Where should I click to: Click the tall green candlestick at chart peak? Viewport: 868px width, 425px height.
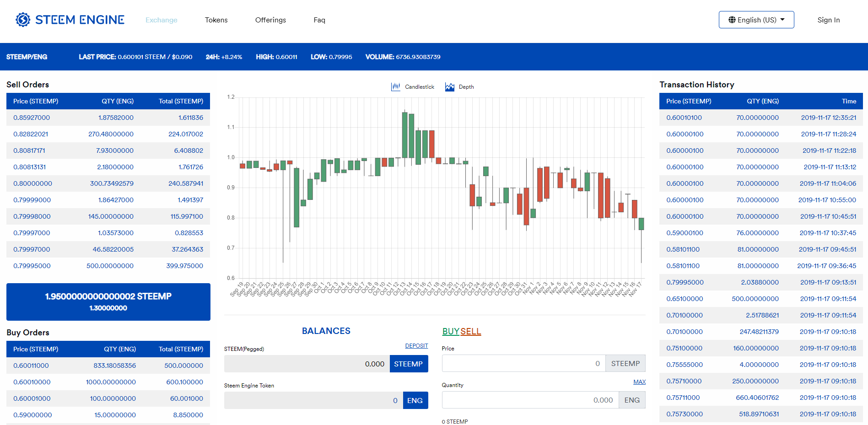tap(404, 135)
